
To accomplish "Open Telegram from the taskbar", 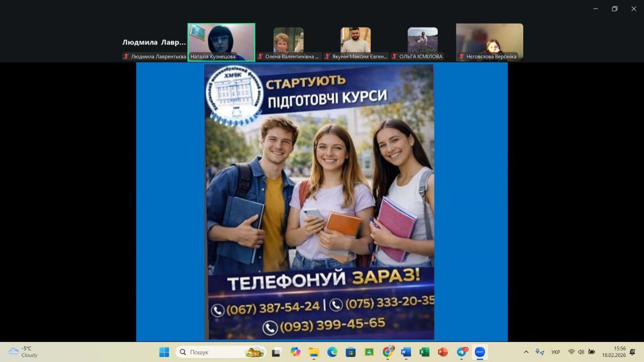I will pos(461,352).
